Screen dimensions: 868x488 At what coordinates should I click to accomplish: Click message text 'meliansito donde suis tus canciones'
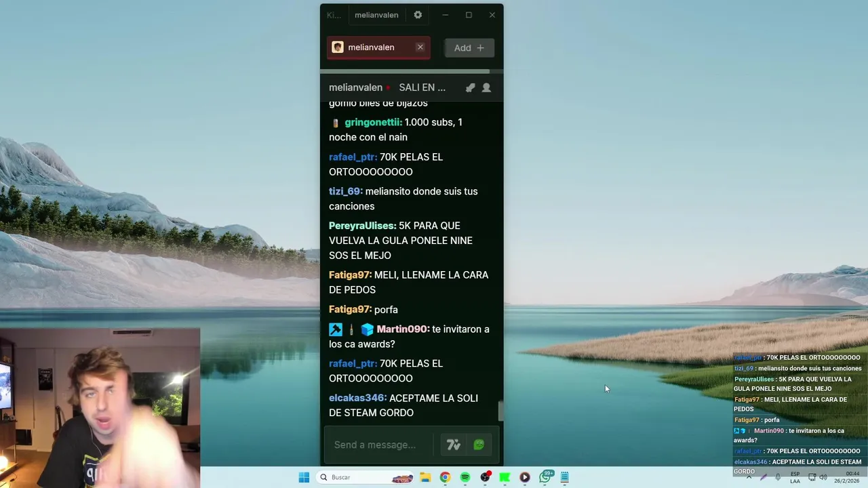403,199
